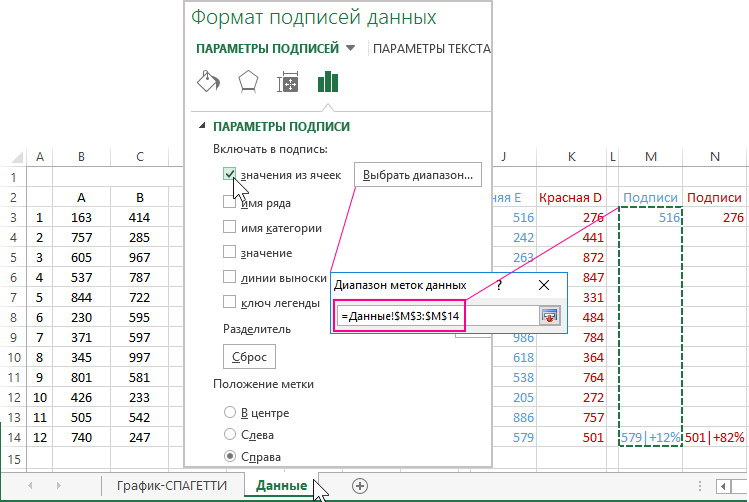
Task: Select row 3 header
Action: tap(14, 218)
